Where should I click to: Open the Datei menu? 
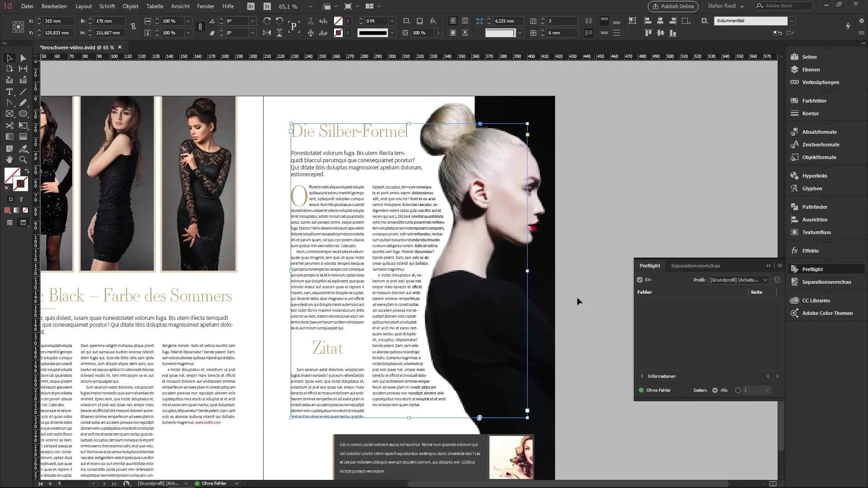pyautogui.click(x=27, y=6)
